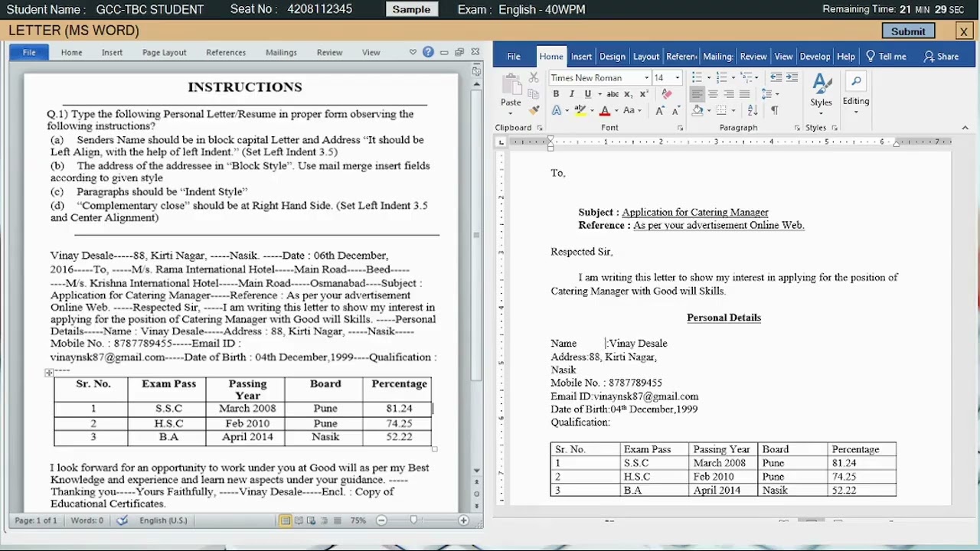Click the Text Effects letter A icon
The image size is (980, 551).
pyautogui.click(x=557, y=111)
